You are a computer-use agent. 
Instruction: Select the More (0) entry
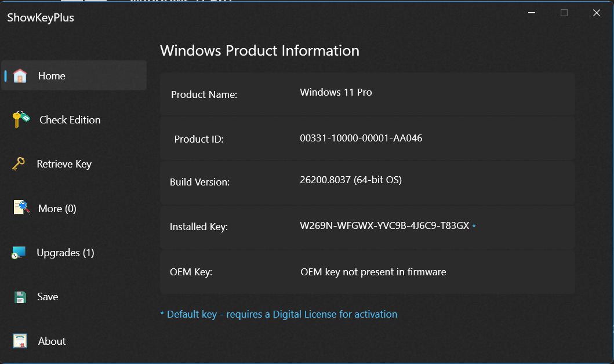point(57,209)
